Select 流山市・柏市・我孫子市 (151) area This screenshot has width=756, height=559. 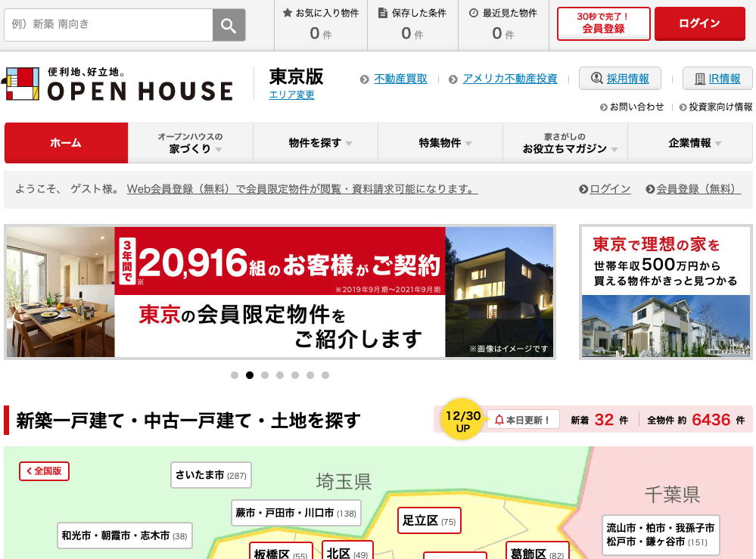[661, 536]
